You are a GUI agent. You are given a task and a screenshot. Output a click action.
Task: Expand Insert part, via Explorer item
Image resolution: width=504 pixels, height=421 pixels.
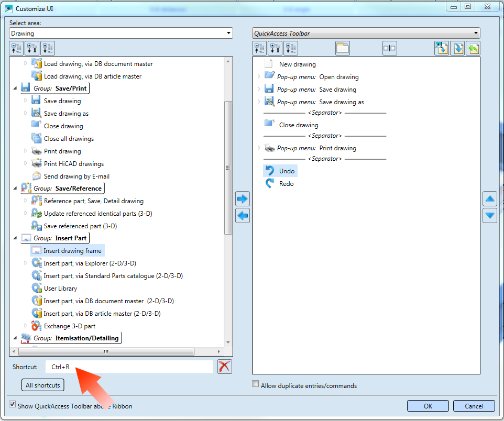click(x=26, y=263)
